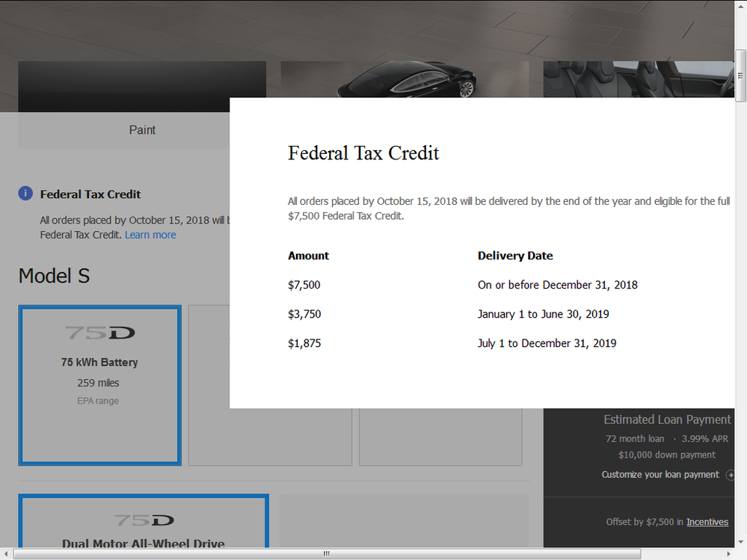Click the vertical scrollbar down arrow

click(x=740, y=541)
